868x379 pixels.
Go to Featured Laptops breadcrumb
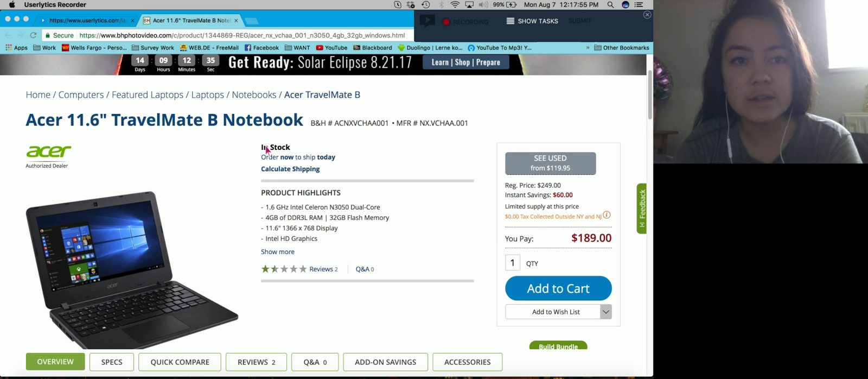click(148, 94)
